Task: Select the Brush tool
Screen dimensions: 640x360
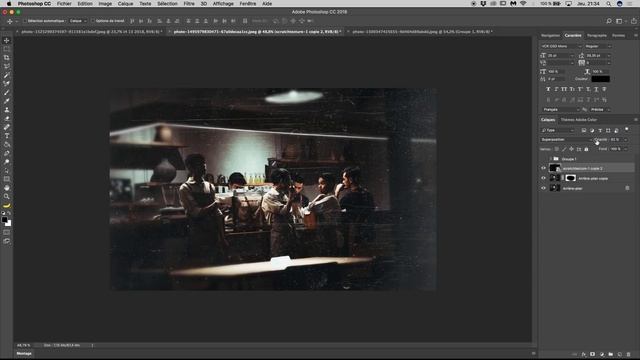Action: point(7,92)
